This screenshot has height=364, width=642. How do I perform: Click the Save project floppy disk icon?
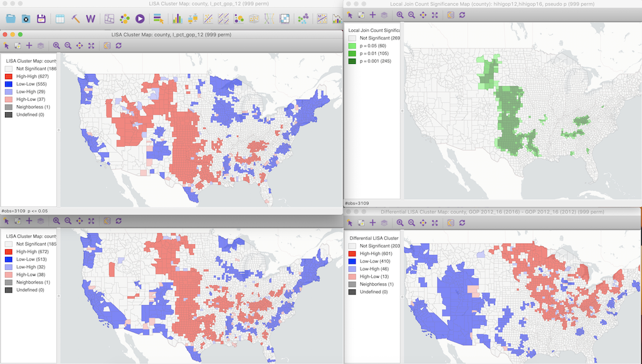[x=41, y=19]
